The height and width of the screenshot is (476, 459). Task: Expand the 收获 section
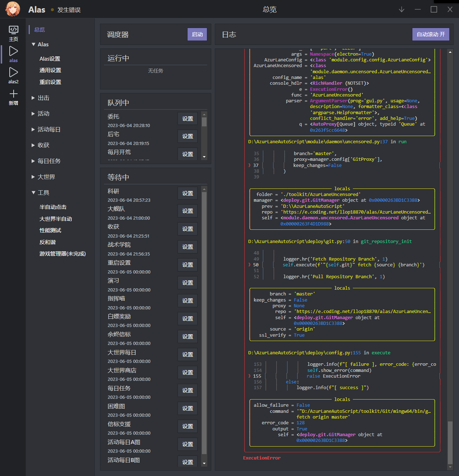43,145
